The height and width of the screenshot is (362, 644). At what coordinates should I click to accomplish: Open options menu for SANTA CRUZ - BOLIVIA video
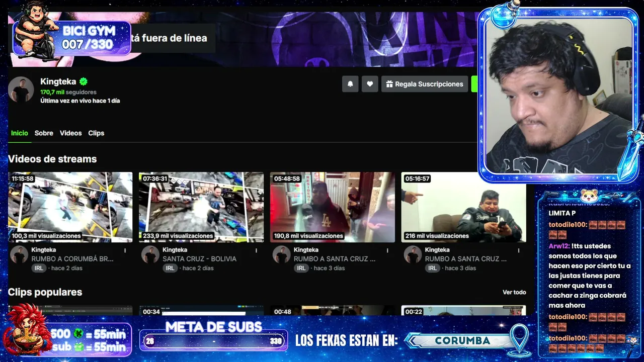pos(256,250)
